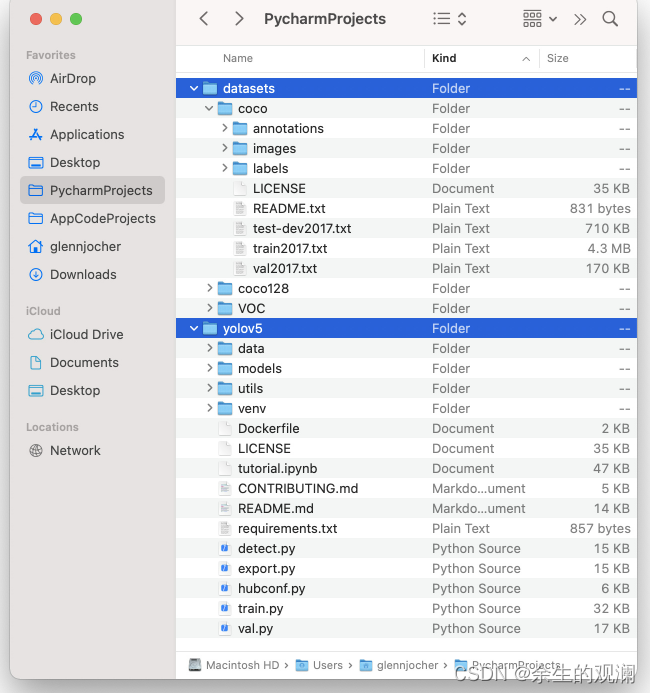This screenshot has width=650, height=693.
Task: Open iCloud Drive in the sidebar
Action: (x=87, y=335)
